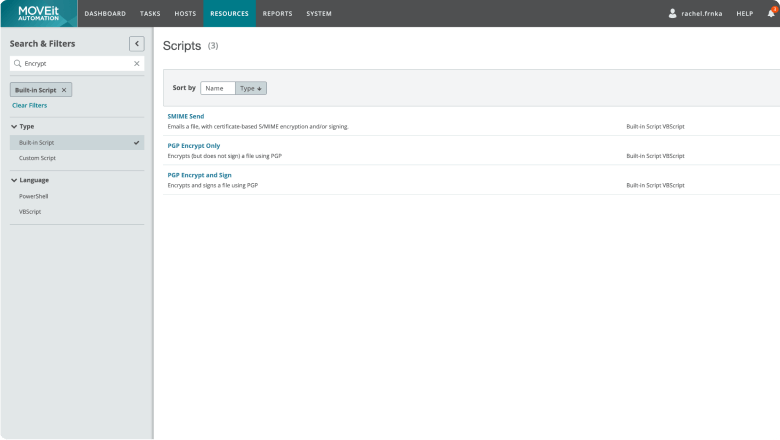
Task: Click the user profile icon
Action: tap(672, 14)
